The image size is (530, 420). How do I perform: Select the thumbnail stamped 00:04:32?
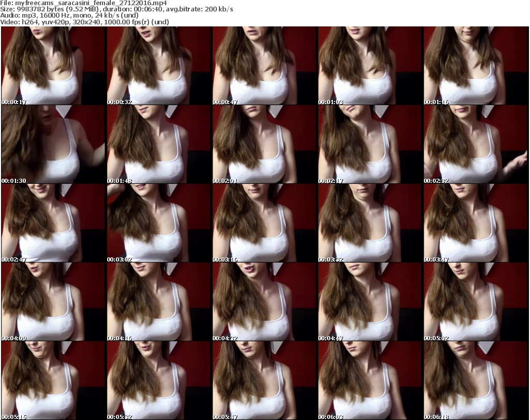264,302
